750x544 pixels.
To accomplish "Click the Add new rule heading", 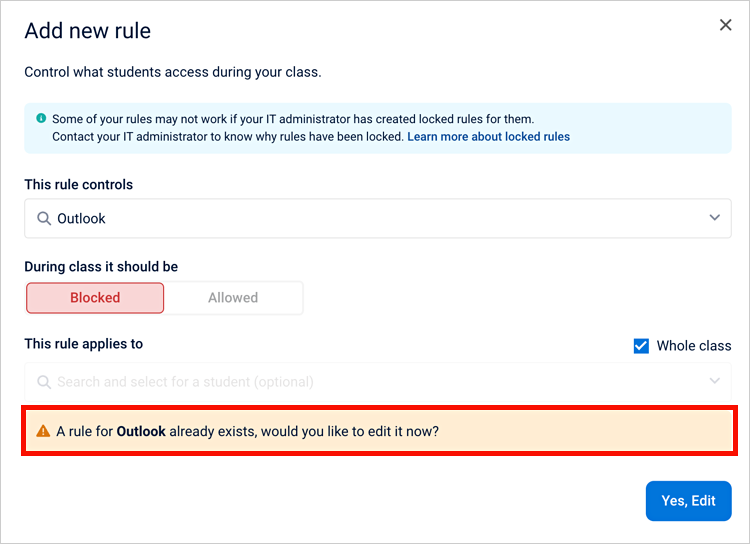I will click(x=88, y=31).
